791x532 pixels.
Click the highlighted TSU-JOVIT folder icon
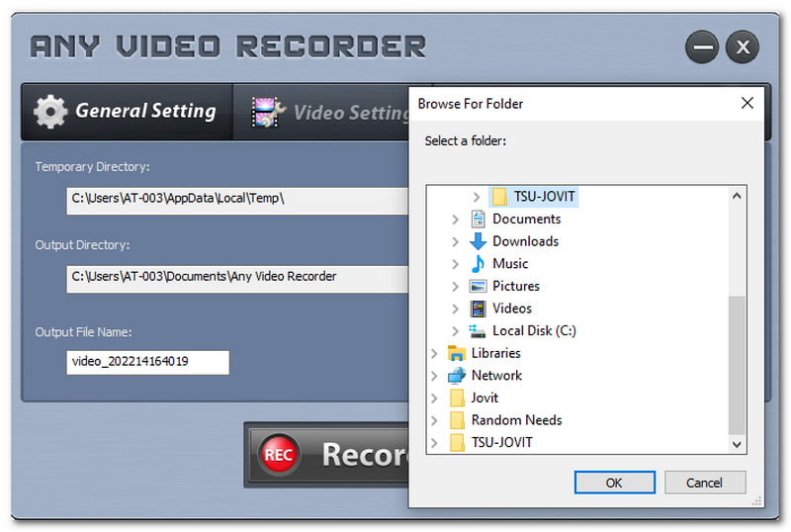[x=499, y=197]
